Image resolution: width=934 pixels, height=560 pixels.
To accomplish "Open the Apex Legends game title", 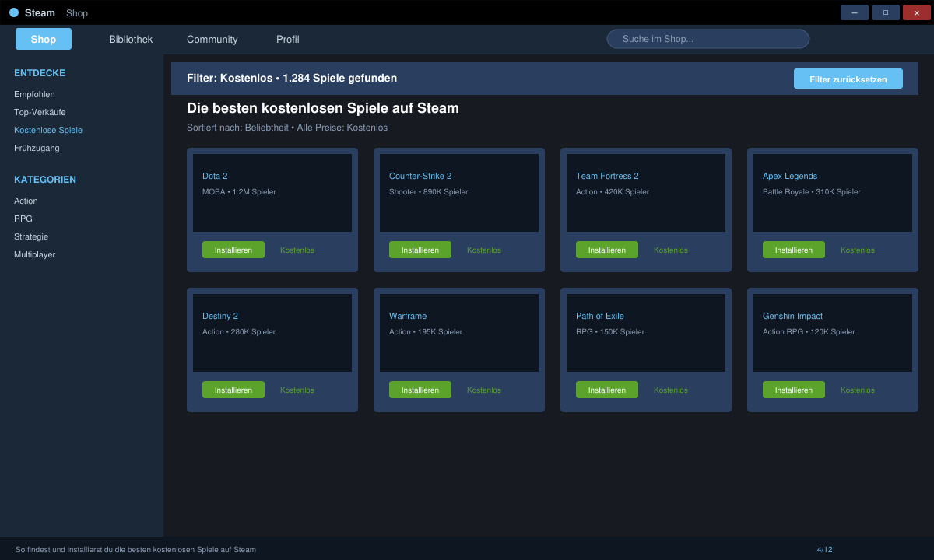I will click(790, 176).
